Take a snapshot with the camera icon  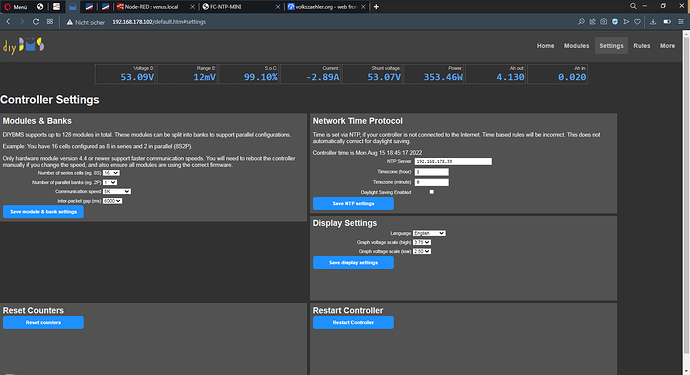[x=603, y=22]
